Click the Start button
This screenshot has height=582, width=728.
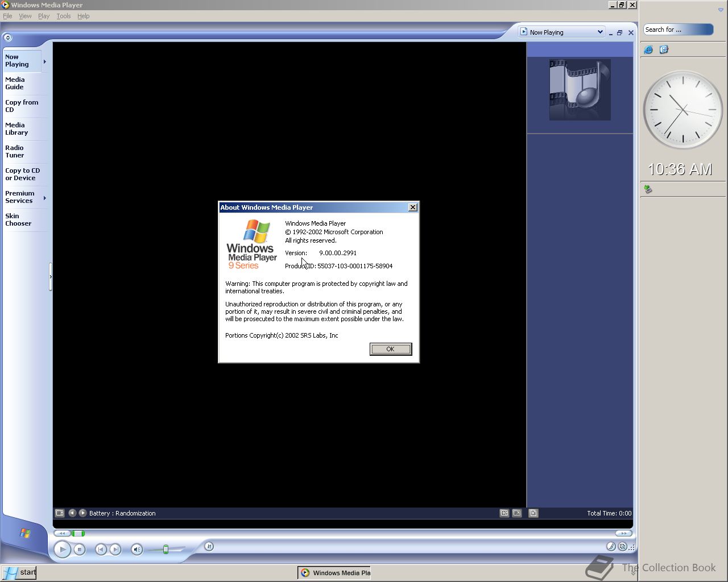click(x=19, y=572)
